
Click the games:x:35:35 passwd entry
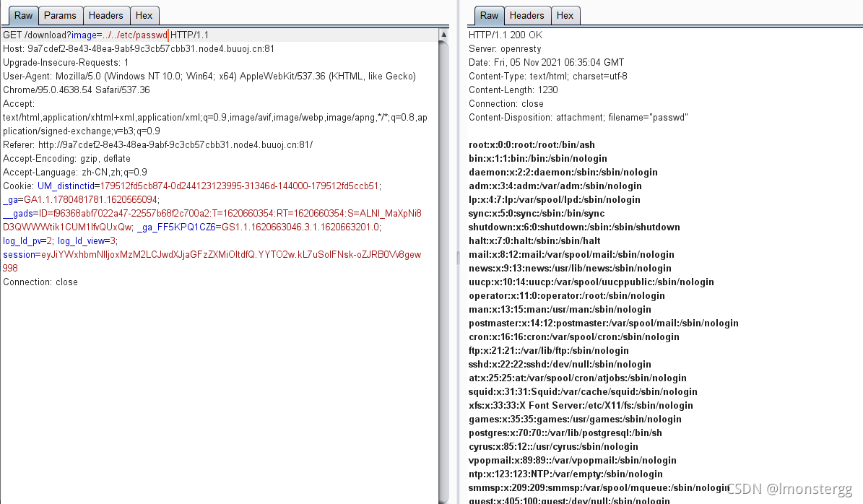point(575,420)
